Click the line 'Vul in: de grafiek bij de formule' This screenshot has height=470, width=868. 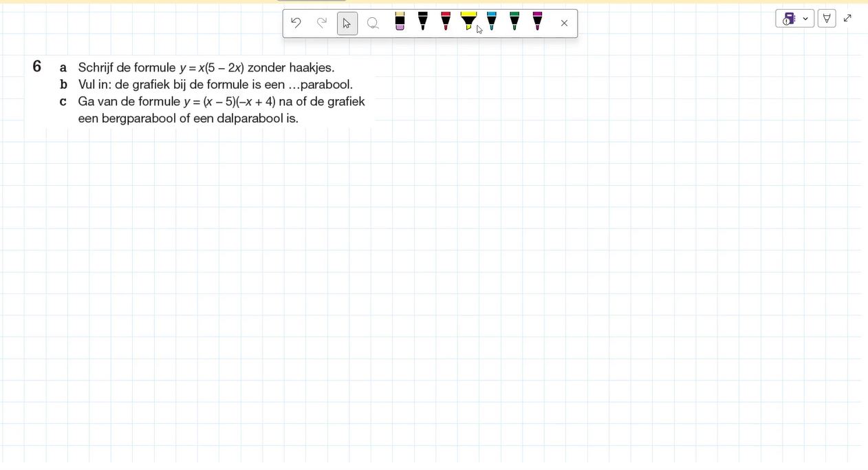pos(215,85)
